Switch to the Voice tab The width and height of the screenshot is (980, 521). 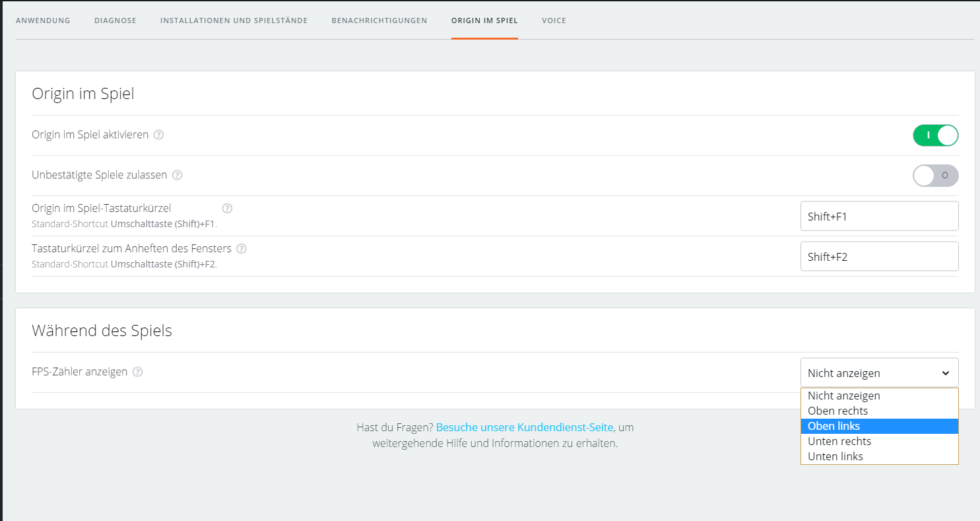point(554,20)
